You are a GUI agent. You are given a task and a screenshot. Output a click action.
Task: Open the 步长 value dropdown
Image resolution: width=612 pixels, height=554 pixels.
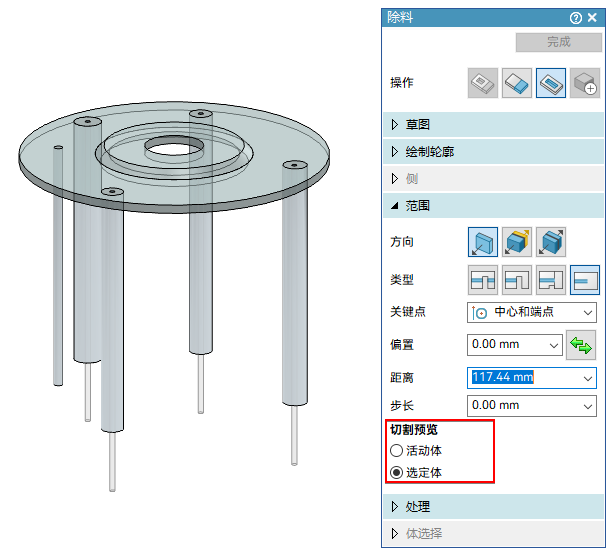587,406
